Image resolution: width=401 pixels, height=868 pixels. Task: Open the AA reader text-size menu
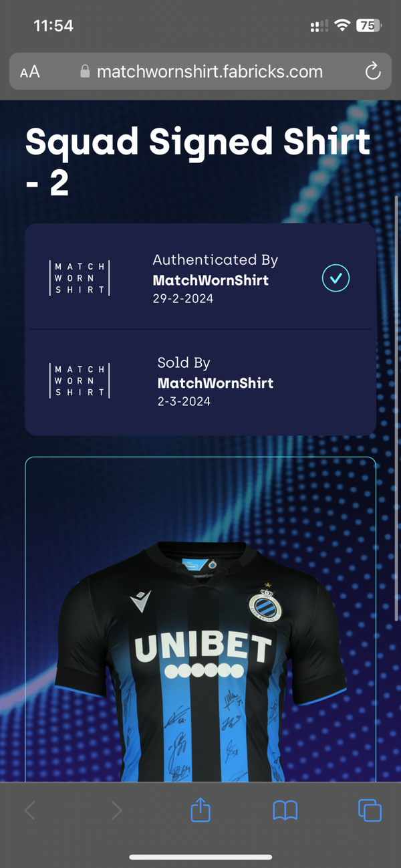click(x=29, y=72)
